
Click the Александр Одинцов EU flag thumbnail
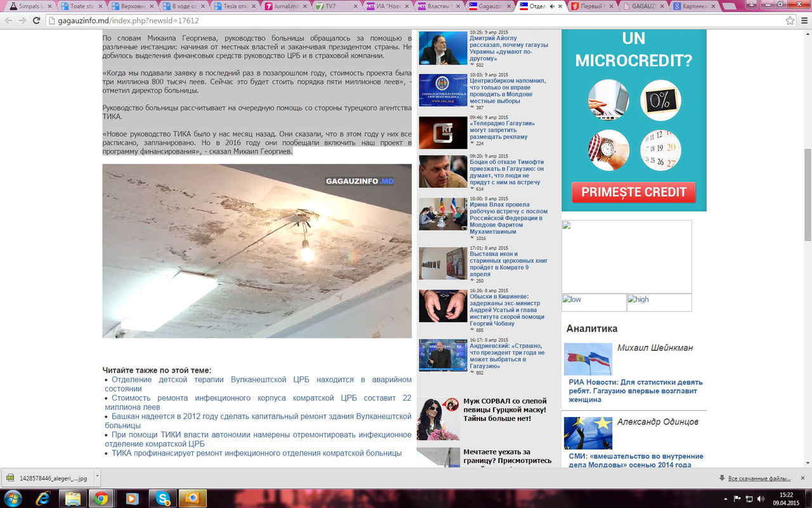coord(588,433)
